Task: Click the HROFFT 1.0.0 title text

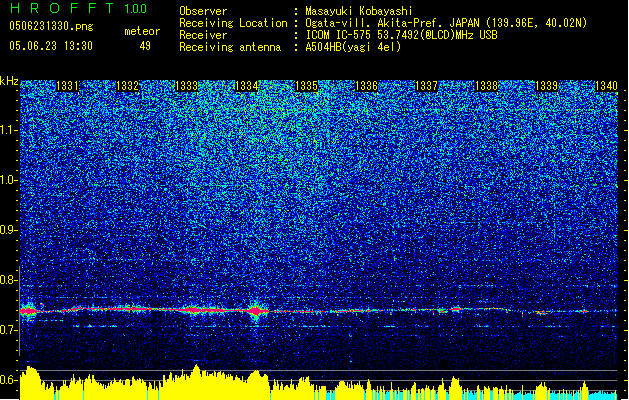Action: (79, 8)
